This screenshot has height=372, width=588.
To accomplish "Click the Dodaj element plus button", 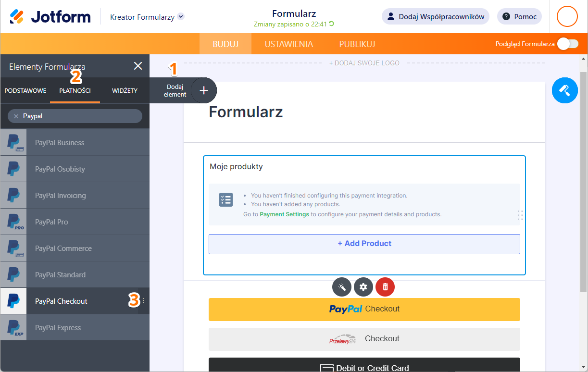I will (204, 90).
